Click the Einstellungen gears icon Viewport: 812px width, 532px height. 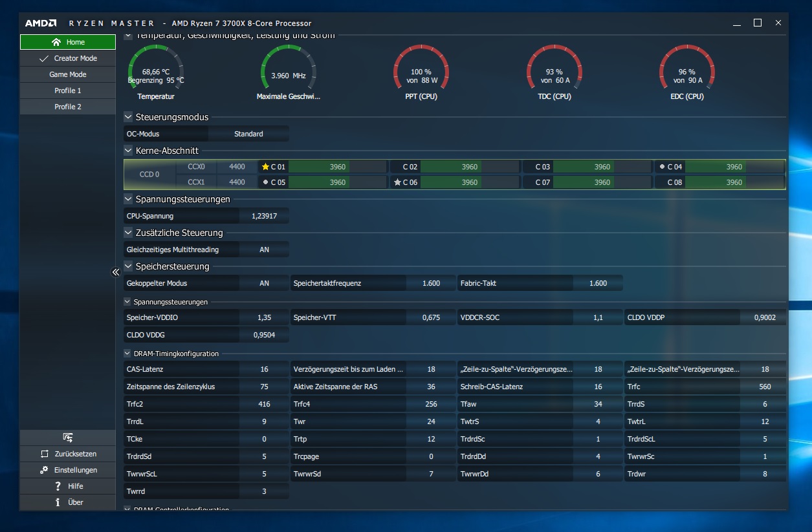44,470
